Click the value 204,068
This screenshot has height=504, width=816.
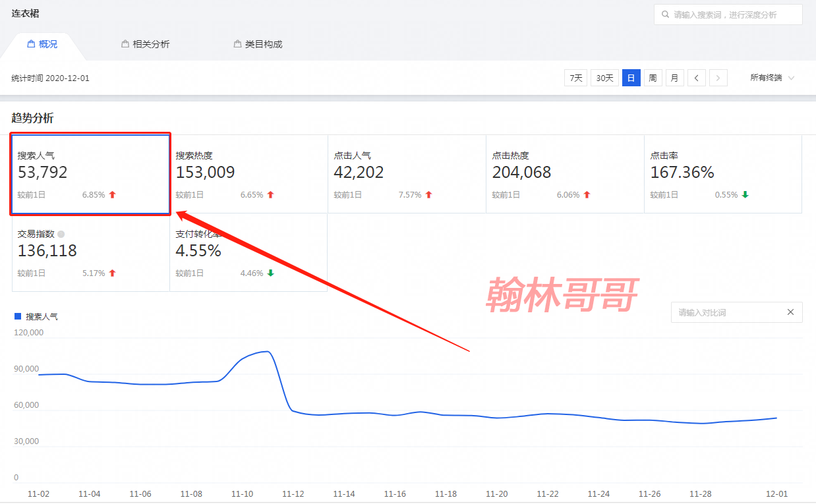click(x=521, y=173)
